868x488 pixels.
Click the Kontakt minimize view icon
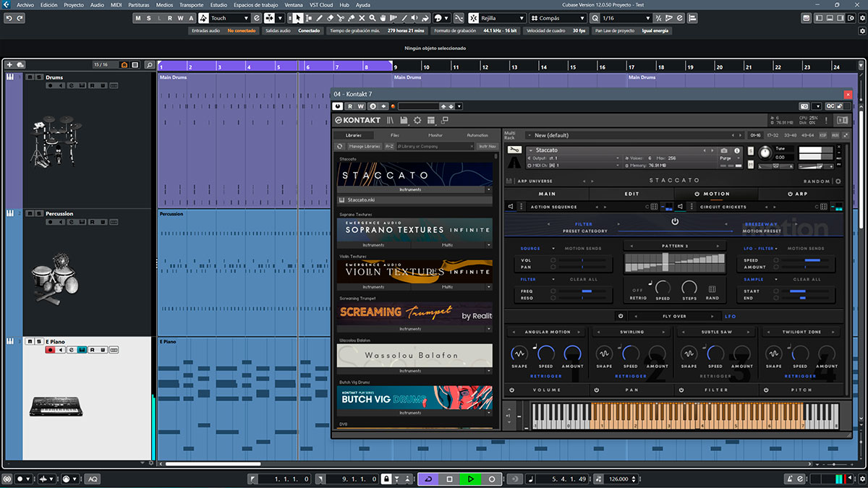444,120
